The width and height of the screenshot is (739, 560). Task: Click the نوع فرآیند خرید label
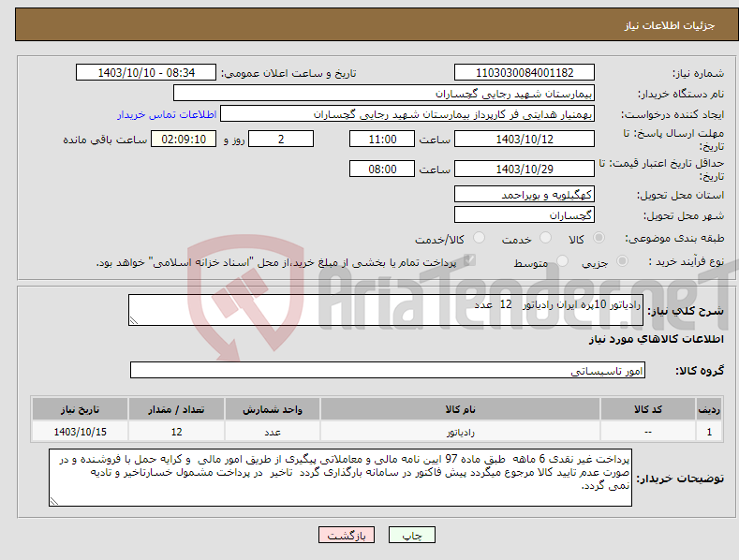click(687, 261)
